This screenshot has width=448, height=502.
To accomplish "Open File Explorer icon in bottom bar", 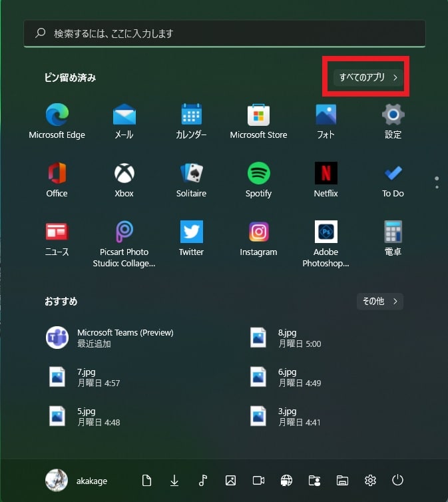I will click(342, 480).
